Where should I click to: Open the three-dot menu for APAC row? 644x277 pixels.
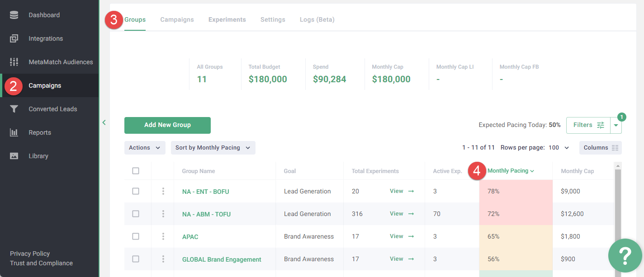point(163,236)
